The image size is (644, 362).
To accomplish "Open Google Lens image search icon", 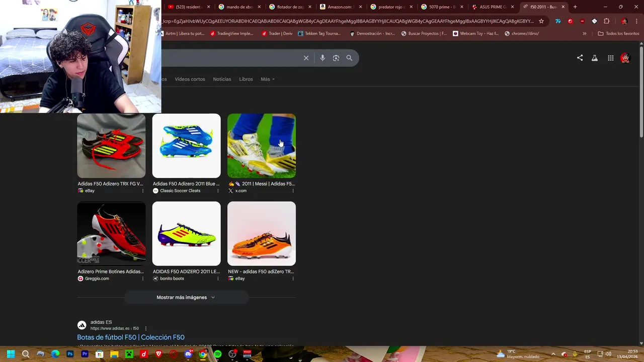I will pyautogui.click(x=336, y=58).
